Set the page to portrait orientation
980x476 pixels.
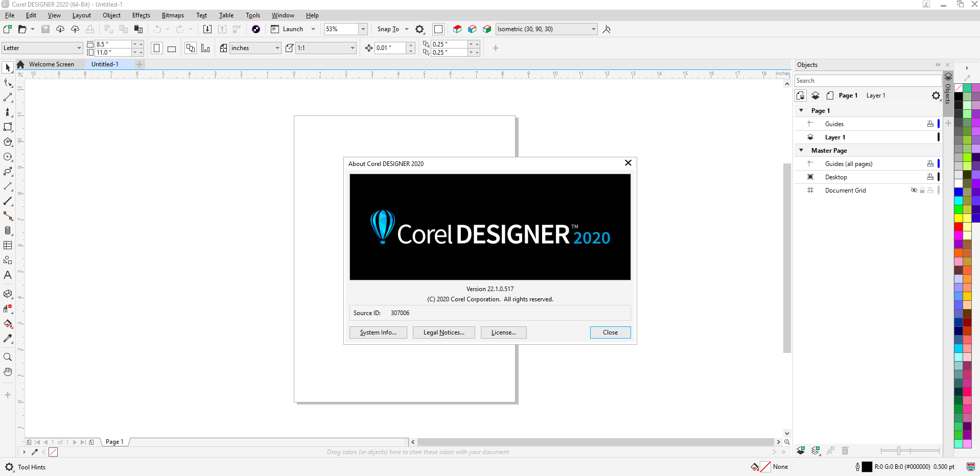pyautogui.click(x=157, y=48)
